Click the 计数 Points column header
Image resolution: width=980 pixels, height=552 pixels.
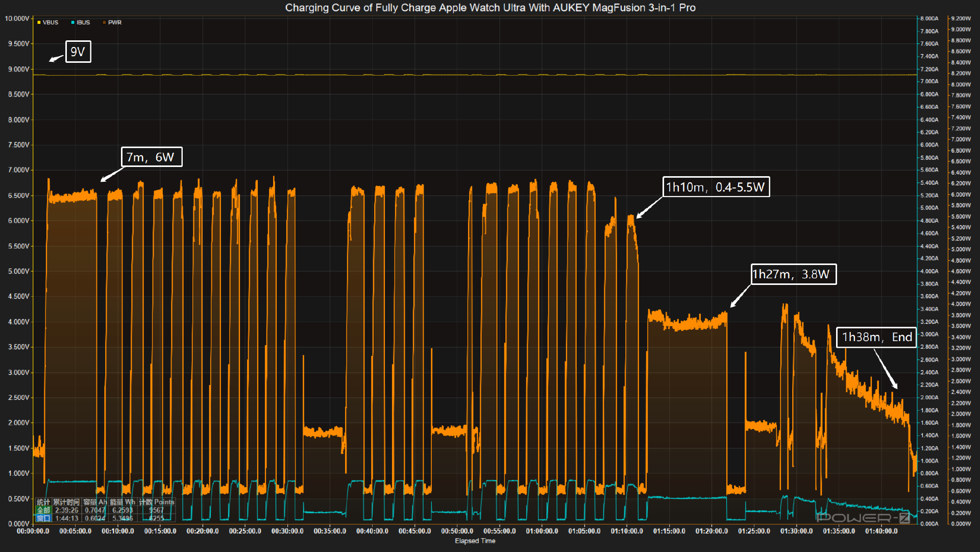point(157,502)
